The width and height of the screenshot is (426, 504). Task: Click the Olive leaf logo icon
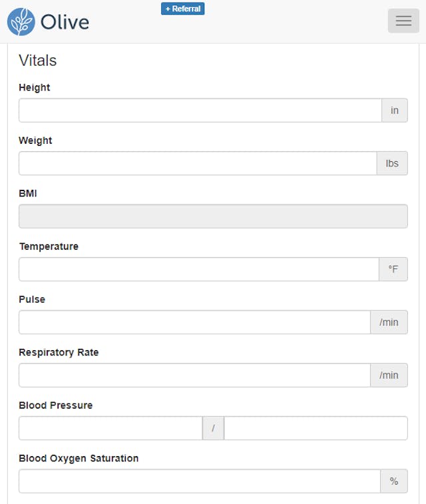(x=21, y=22)
